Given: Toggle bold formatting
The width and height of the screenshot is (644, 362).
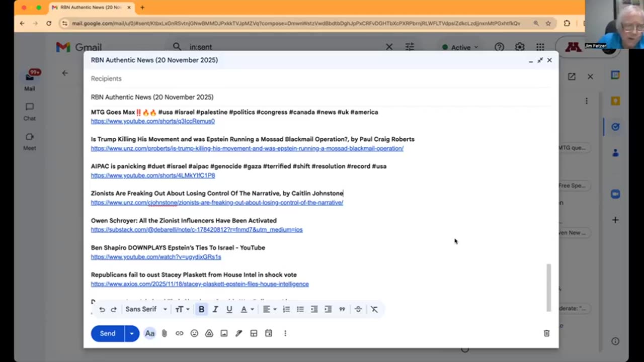Looking at the screenshot, I should 201,309.
